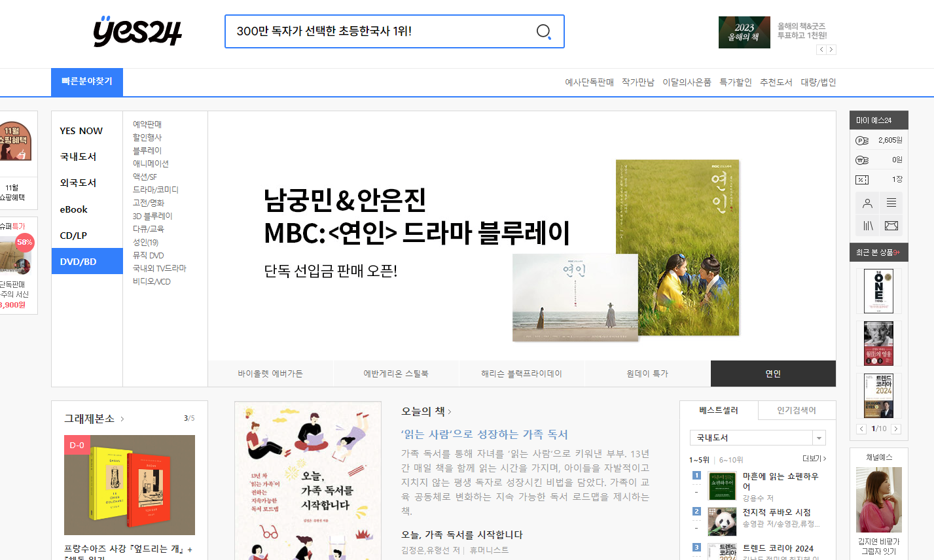This screenshot has height=560, width=934.
Task: Select CD/LP in the category menu
Action: click(73, 236)
